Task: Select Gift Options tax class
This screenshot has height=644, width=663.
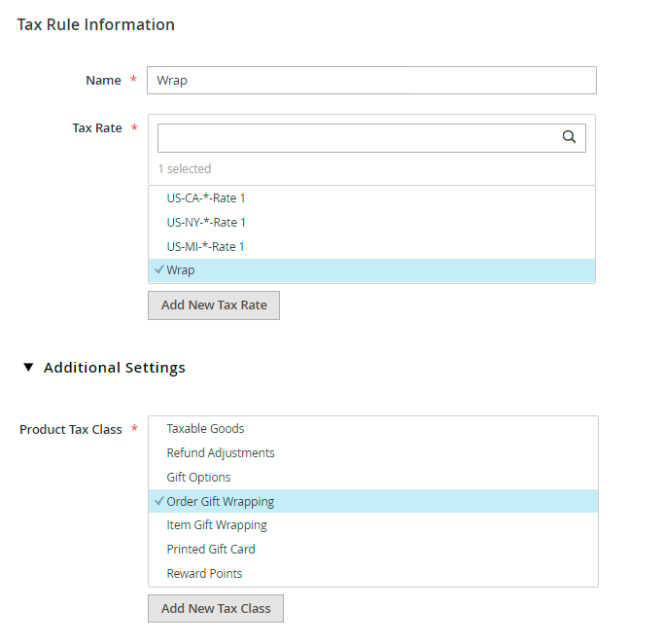Action: click(198, 477)
